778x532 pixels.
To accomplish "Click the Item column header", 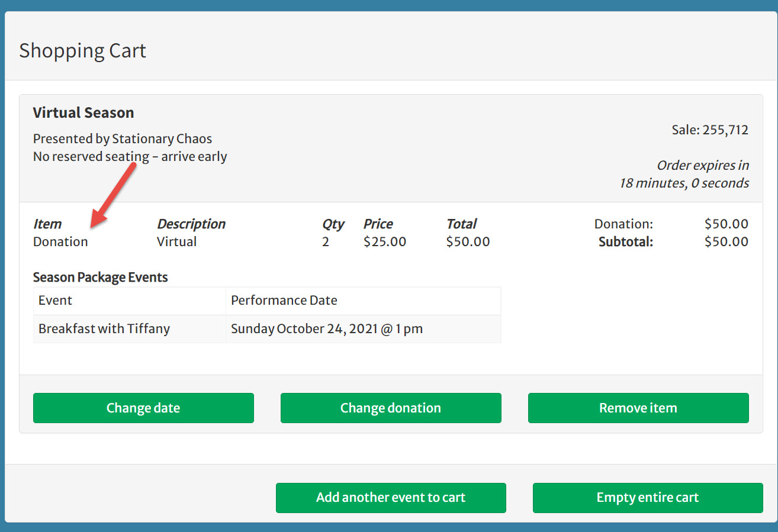I will [47, 224].
